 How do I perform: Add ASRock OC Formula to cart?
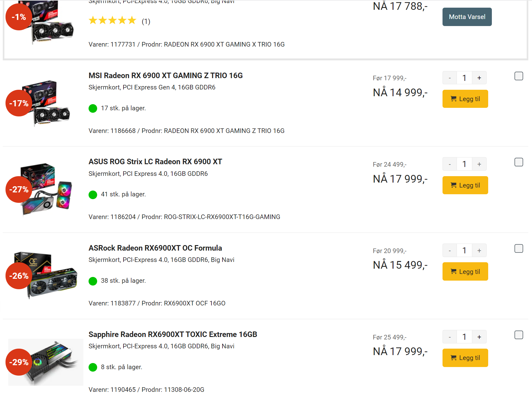465,271
